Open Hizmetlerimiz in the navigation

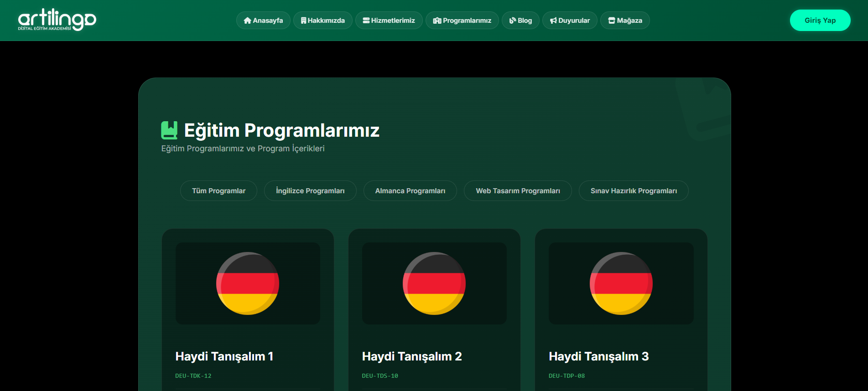click(x=389, y=21)
